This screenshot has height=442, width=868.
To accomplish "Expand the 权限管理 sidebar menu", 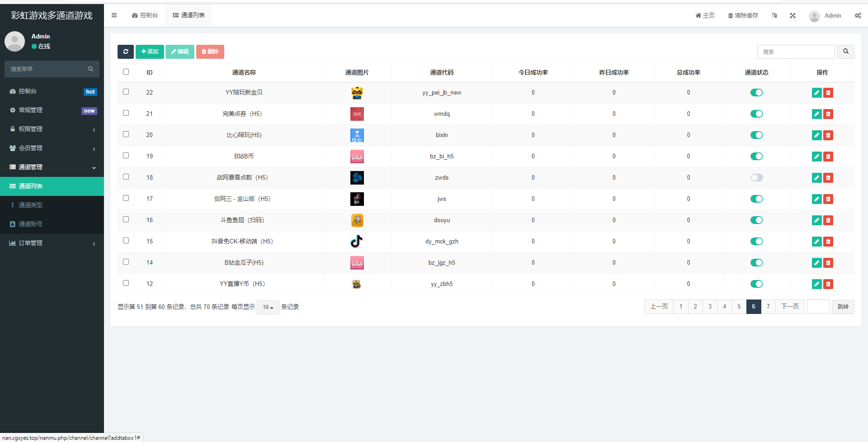I will point(52,129).
